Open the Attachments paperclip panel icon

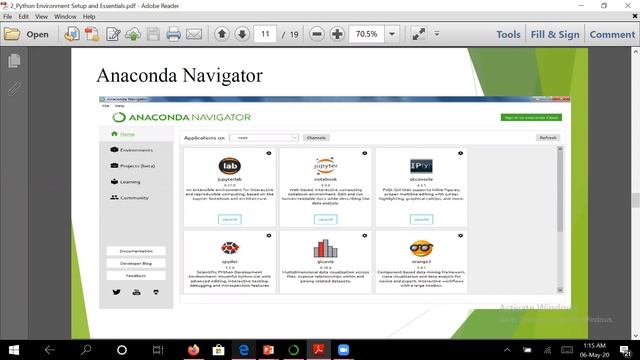pos(14,89)
